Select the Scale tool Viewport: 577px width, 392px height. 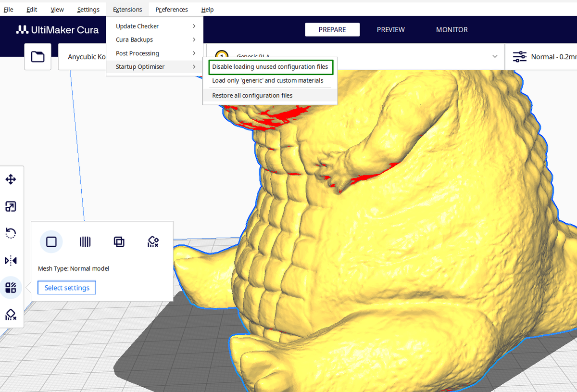click(11, 207)
